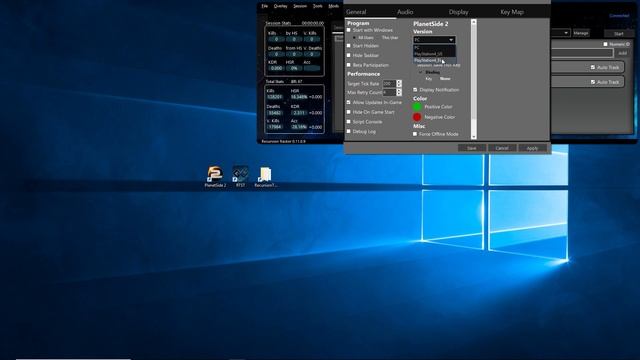Image resolution: width=640 pixels, height=360 pixels.
Task: Collapse the Binding expander chevron
Action: 420,72
